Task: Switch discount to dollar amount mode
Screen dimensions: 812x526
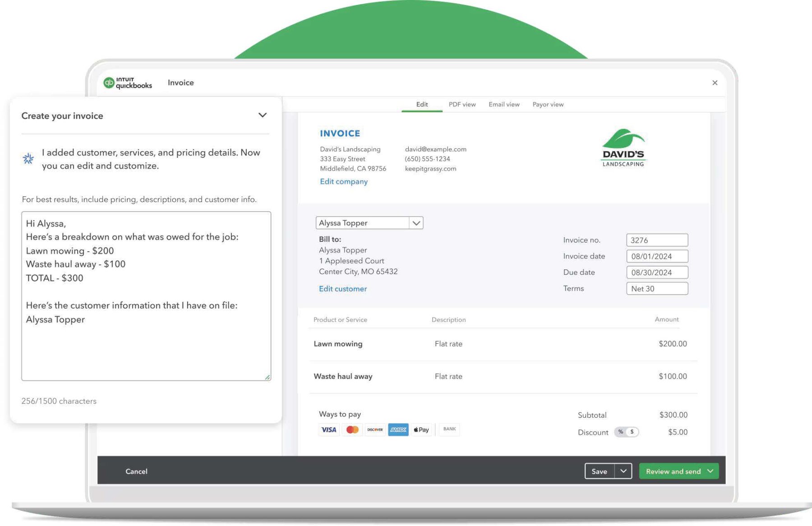Action: click(632, 432)
